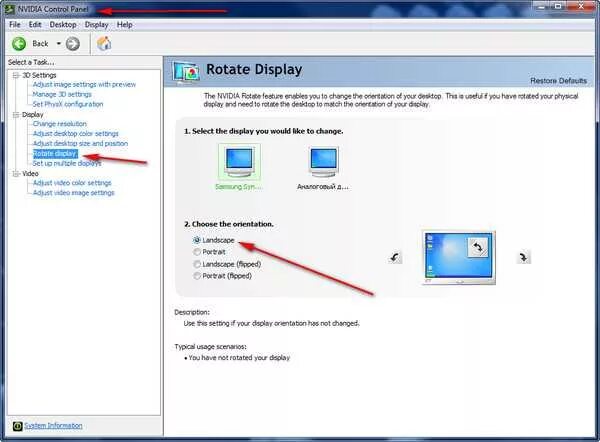Select the Аналоговый display icon
Image resolution: width=600 pixels, height=442 pixels.
click(324, 162)
